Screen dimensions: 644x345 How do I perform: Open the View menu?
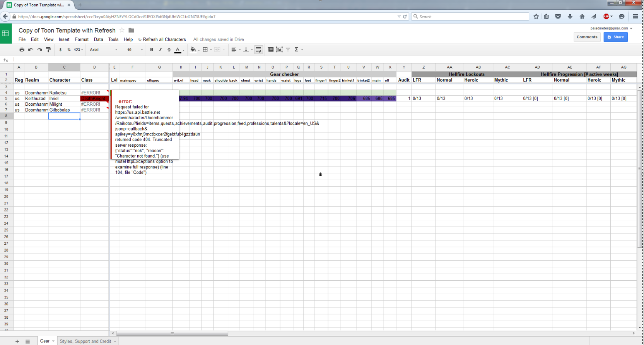click(49, 39)
